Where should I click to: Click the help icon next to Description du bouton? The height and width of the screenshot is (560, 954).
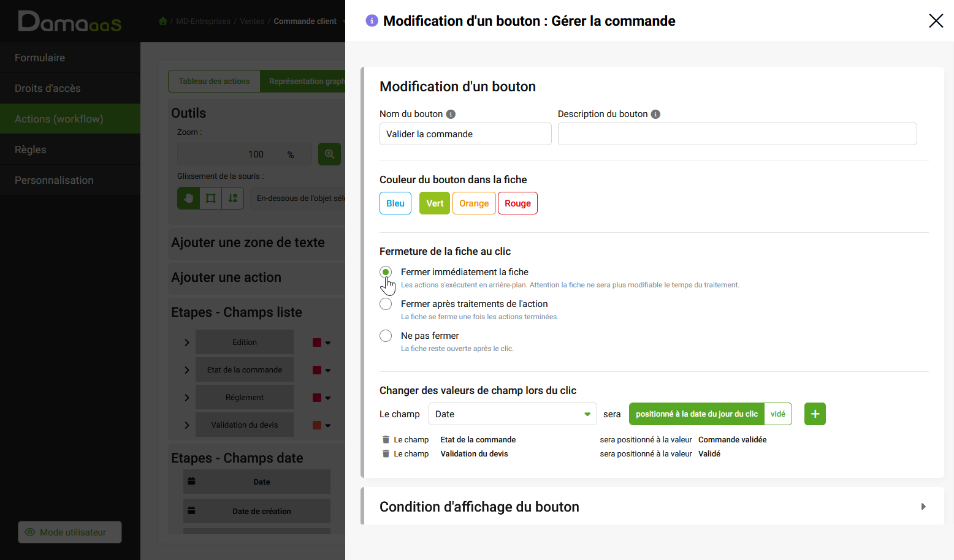(655, 114)
